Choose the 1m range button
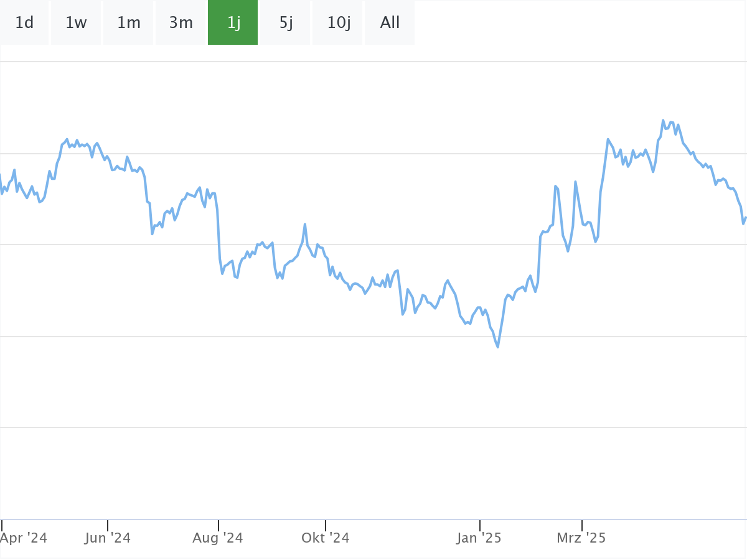Screen dimensions: 747x560 tap(129, 23)
